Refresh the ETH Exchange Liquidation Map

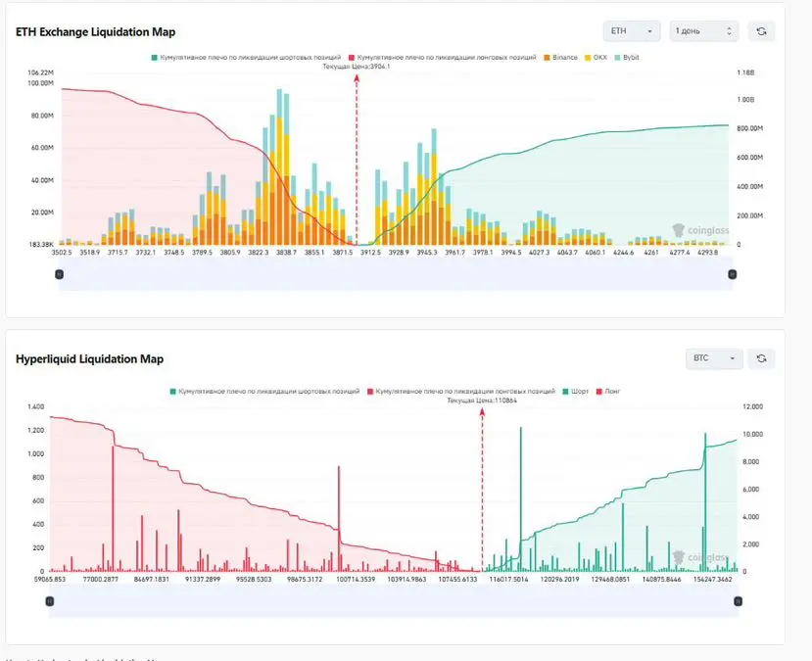(x=761, y=31)
